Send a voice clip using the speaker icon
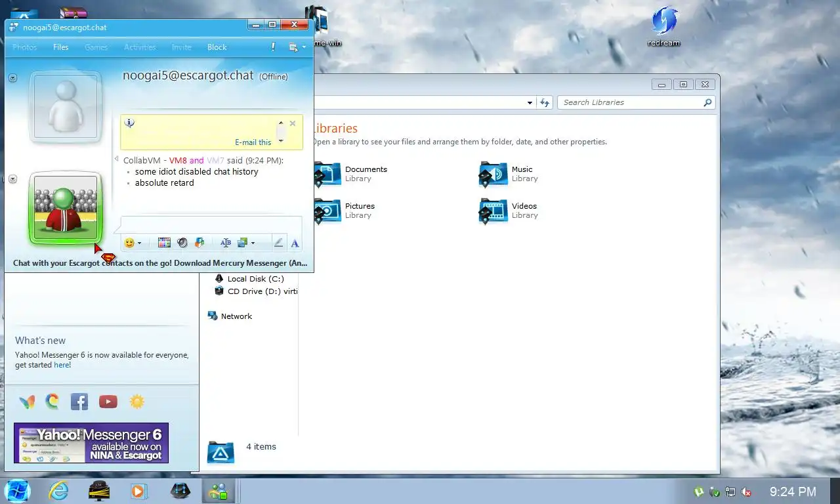 [182, 243]
